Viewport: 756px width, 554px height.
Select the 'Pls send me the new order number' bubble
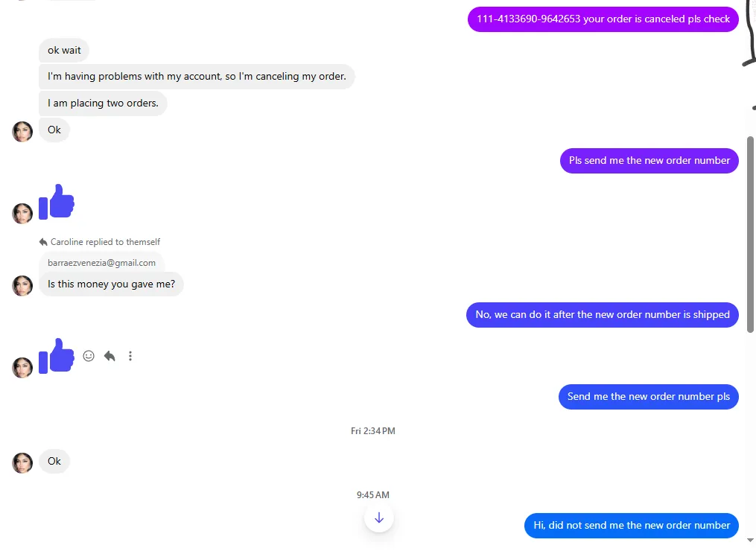[x=649, y=161]
